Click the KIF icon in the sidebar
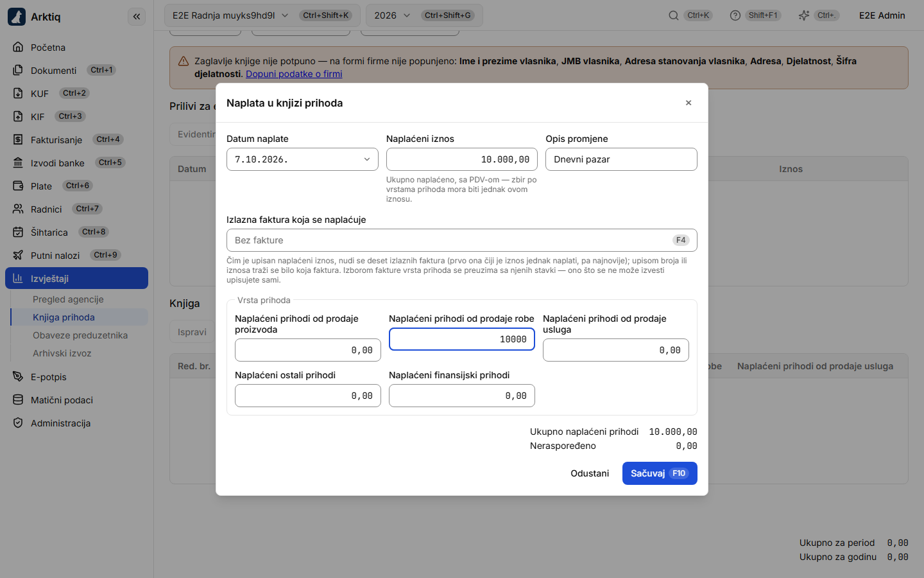 click(18, 117)
